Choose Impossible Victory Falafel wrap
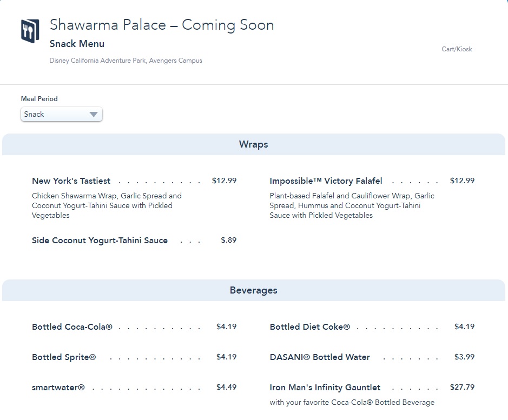508x420 pixels. click(326, 181)
